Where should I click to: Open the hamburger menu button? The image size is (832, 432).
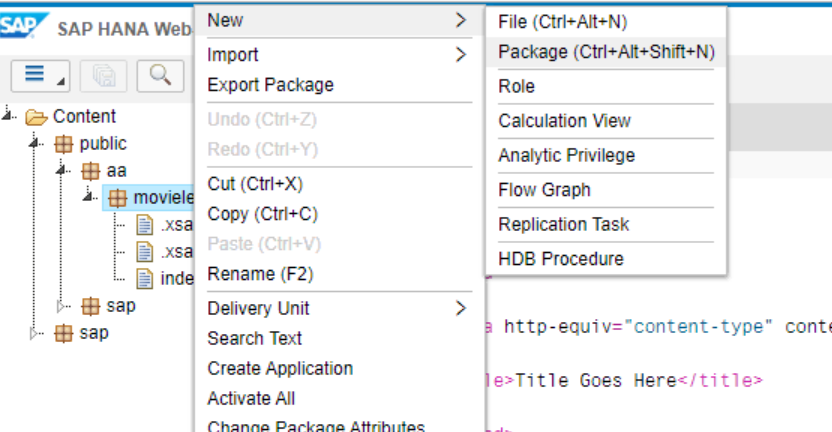pos(36,74)
